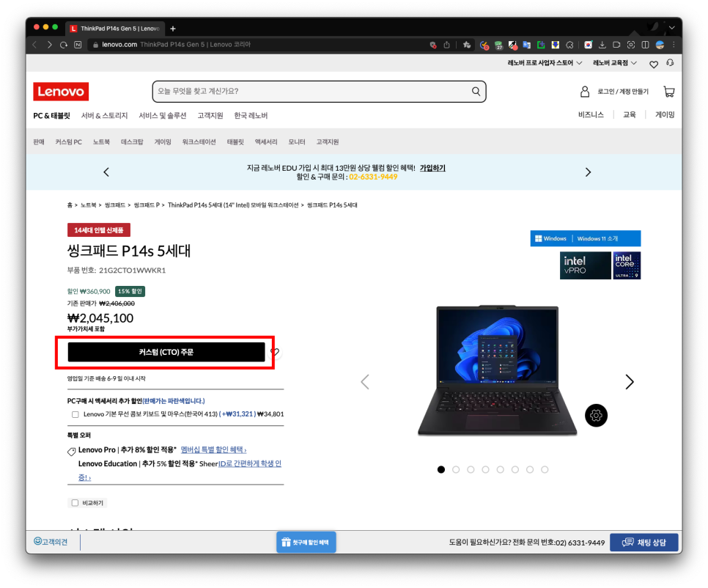Show next product image arrow
This screenshot has width=708, height=588.
(x=630, y=382)
